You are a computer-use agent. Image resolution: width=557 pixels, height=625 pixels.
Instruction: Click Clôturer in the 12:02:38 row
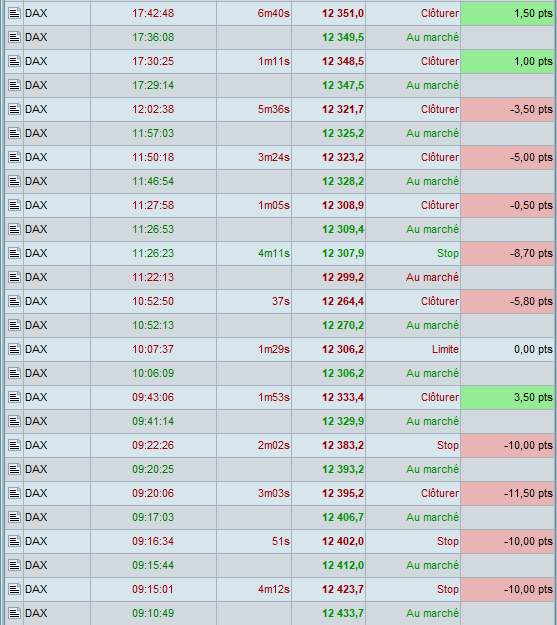pos(440,109)
